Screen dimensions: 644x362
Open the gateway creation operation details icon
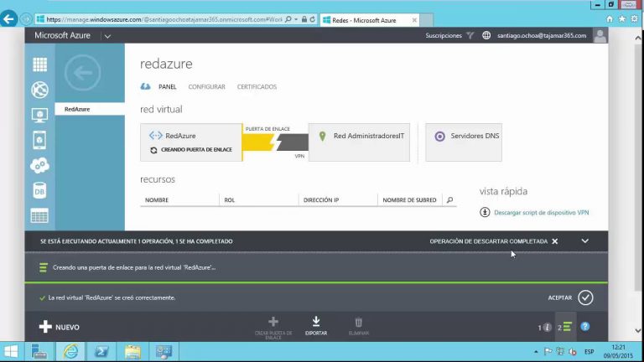43,267
